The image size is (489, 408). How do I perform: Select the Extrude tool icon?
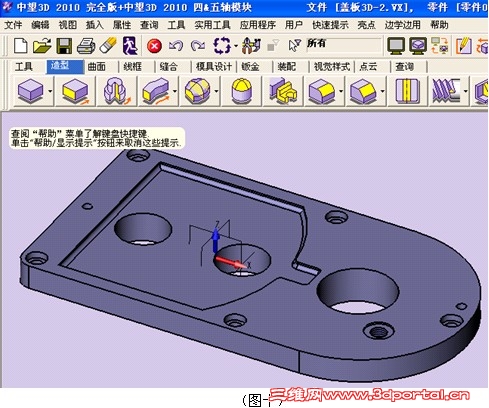pyautogui.click(x=75, y=90)
